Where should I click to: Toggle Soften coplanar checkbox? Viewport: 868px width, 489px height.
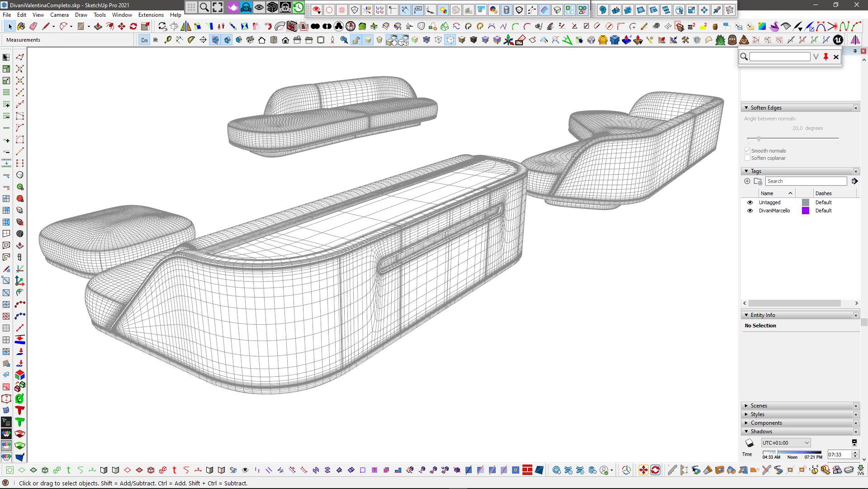coord(747,158)
